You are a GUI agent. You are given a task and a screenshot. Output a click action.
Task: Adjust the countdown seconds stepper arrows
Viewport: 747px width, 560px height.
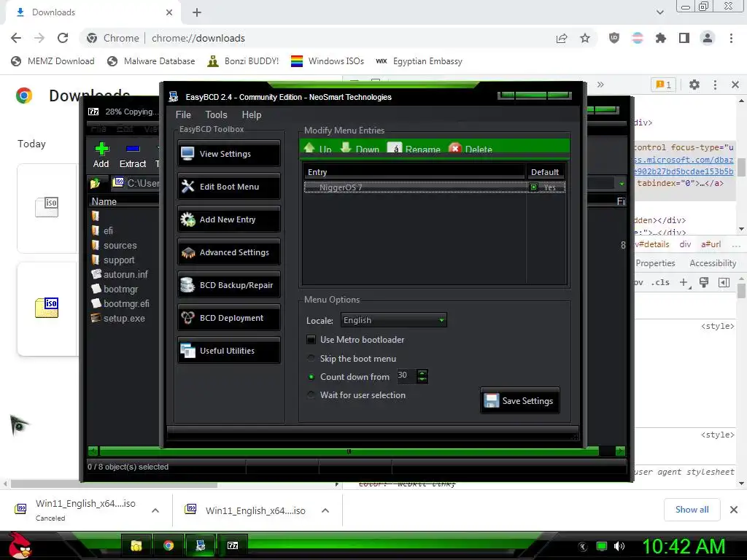tap(422, 376)
